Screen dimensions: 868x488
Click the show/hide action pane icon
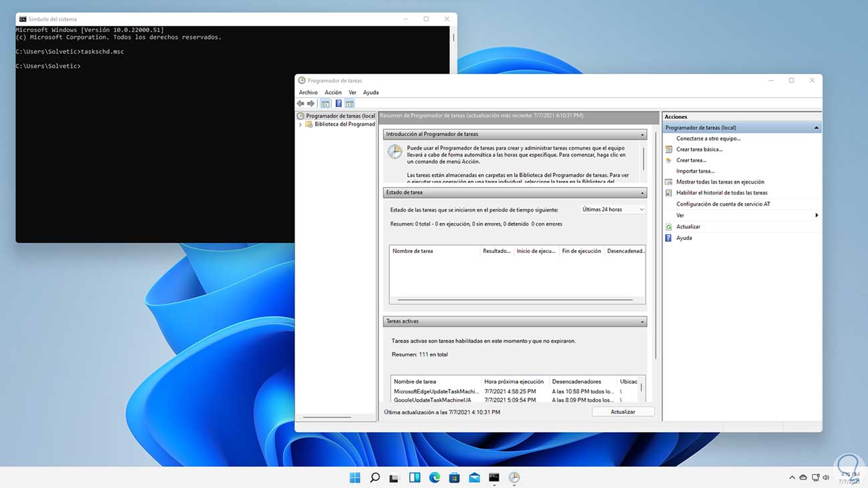click(349, 103)
